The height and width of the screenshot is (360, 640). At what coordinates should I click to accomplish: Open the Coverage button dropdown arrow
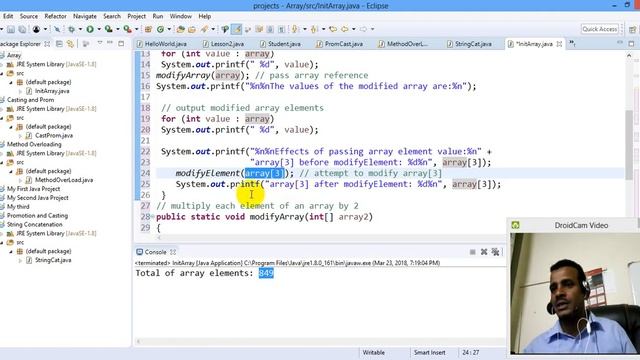coord(118,29)
